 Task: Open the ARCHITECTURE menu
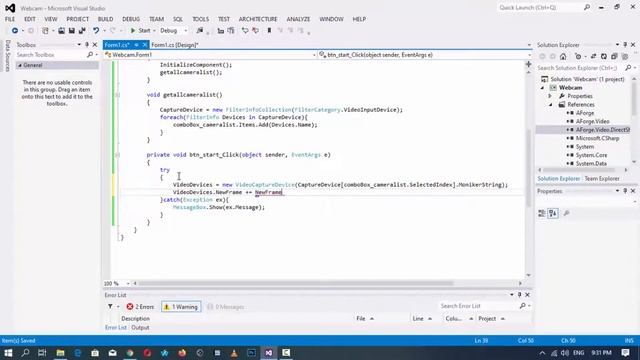[x=258, y=19]
